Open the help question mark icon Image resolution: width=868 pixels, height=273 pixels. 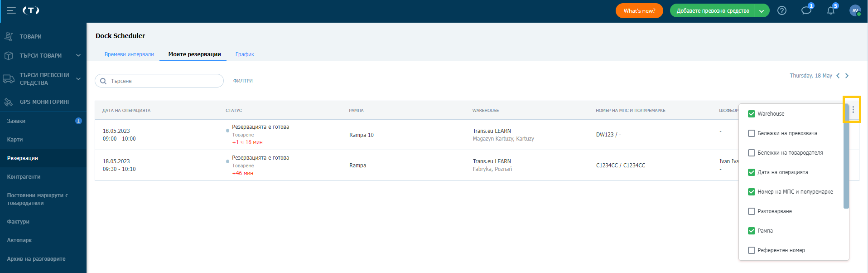(x=782, y=10)
